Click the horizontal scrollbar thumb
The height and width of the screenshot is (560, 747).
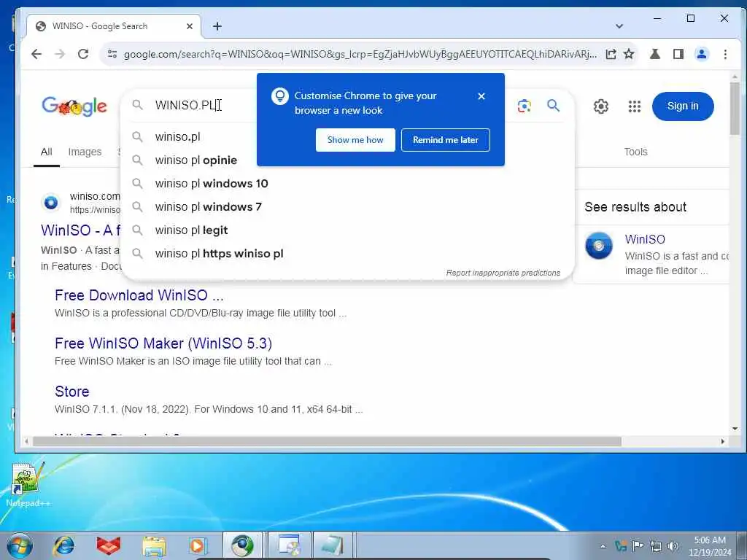coord(327,441)
